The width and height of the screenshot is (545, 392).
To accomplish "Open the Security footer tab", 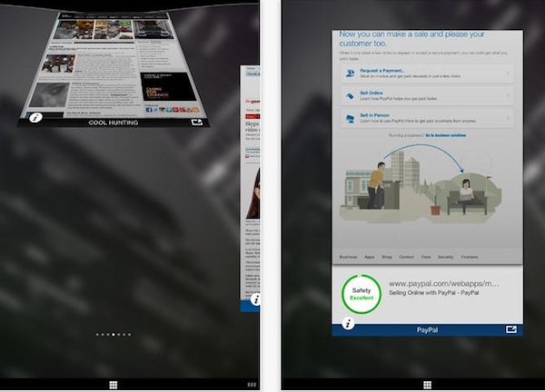I will (x=446, y=257).
